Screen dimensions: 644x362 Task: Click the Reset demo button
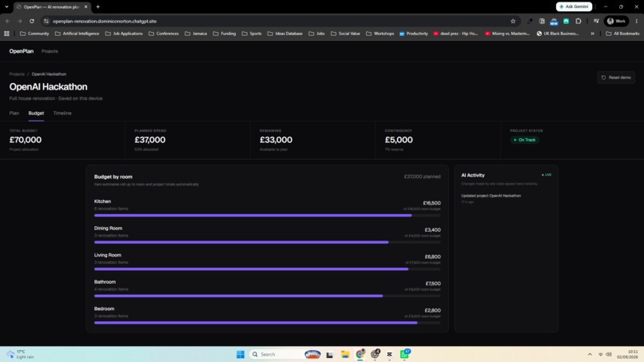click(616, 78)
